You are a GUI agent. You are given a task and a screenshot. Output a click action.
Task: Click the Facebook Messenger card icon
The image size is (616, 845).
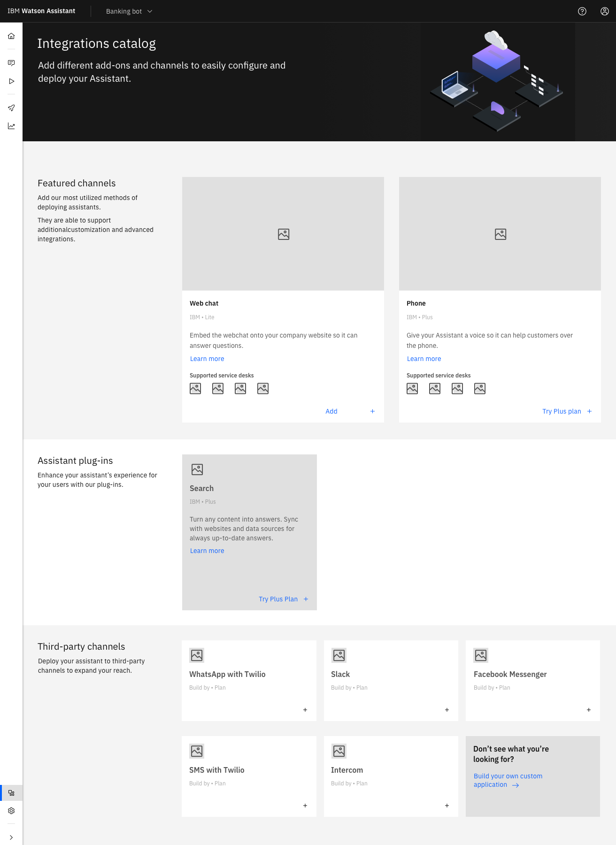(481, 655)
